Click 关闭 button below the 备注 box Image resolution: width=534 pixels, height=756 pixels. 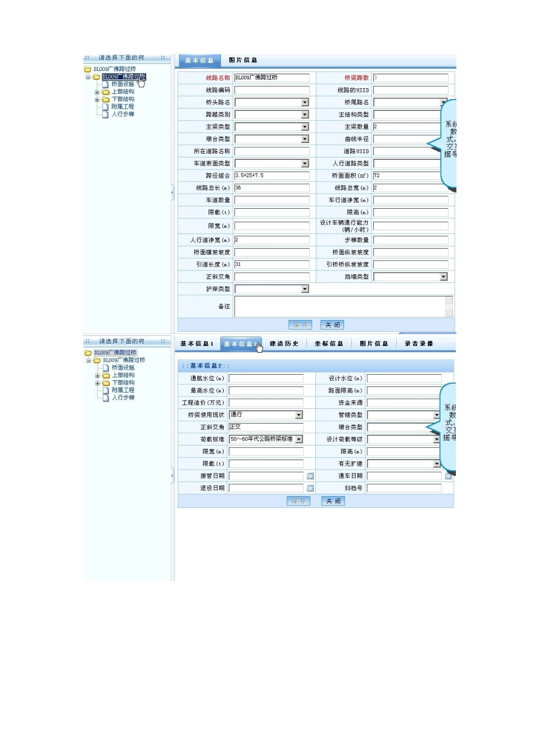tap(332, 325)
